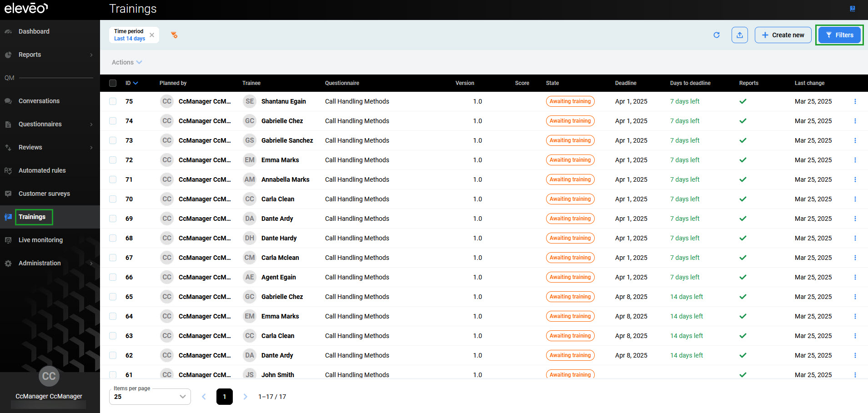Select the checkbox for training 74
Screen dimensions: 868x413
(x=113, y=121)
